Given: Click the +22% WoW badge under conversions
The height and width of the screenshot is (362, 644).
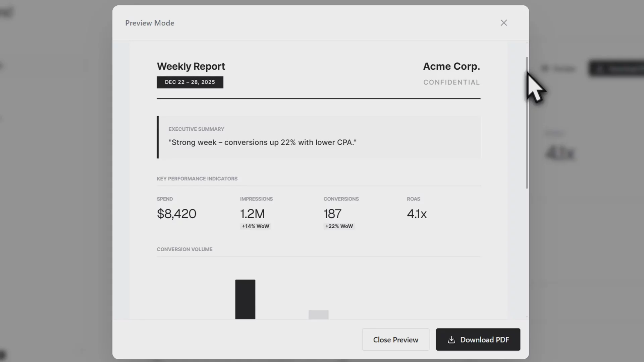Looking at the screenshot, I should 339,226.
